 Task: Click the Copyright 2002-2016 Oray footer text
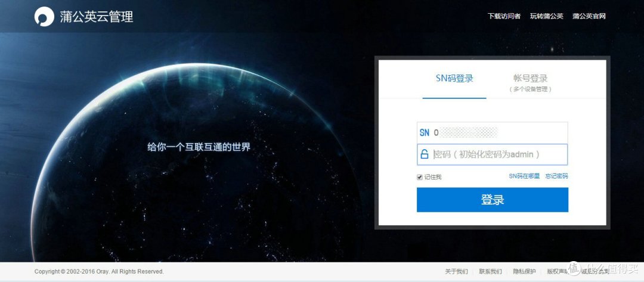click(99, 272)
